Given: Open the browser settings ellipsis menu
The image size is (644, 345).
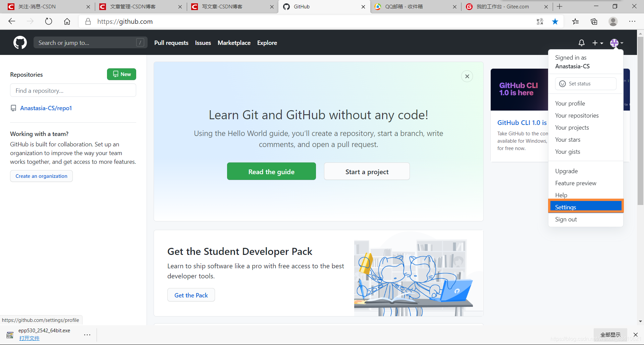Looking at the screenshot, I should pyautogui.click(x=632, y=21).
